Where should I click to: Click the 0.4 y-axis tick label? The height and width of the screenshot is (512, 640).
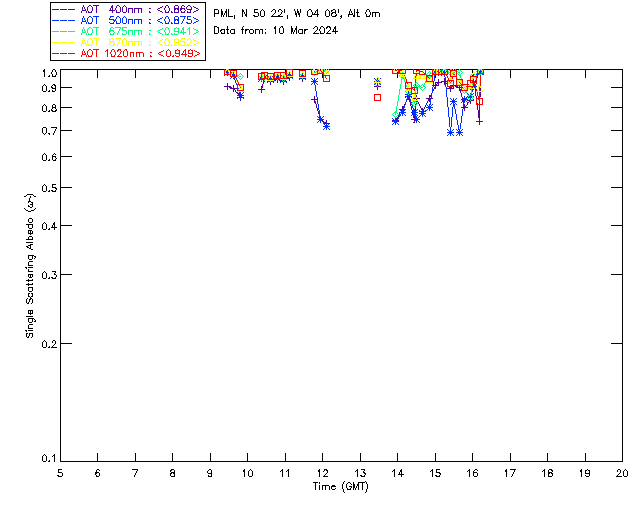pos(49,226)
